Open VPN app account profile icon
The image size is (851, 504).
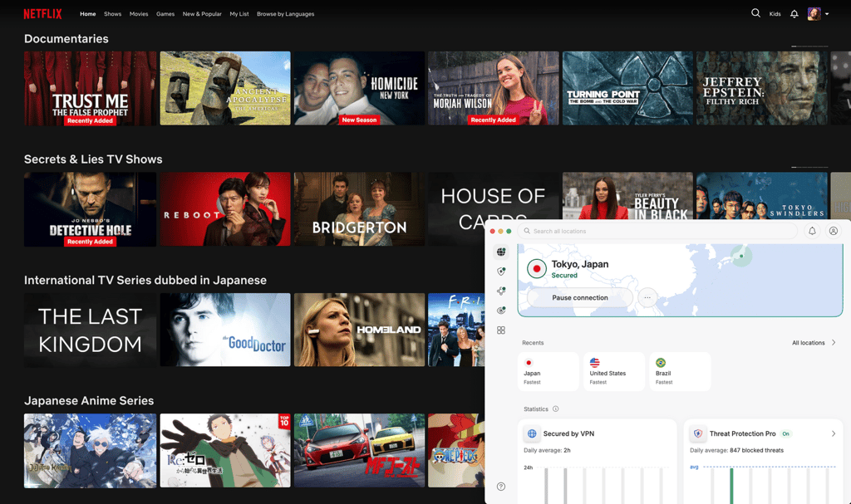833,231
